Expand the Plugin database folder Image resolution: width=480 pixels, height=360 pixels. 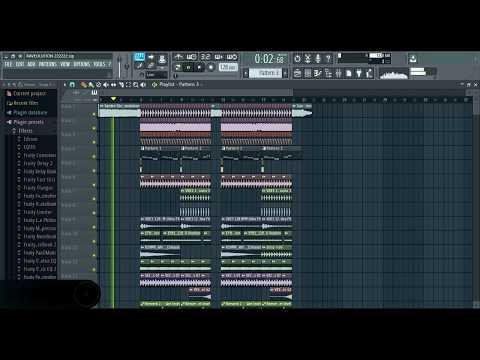(x=27, y=113)
